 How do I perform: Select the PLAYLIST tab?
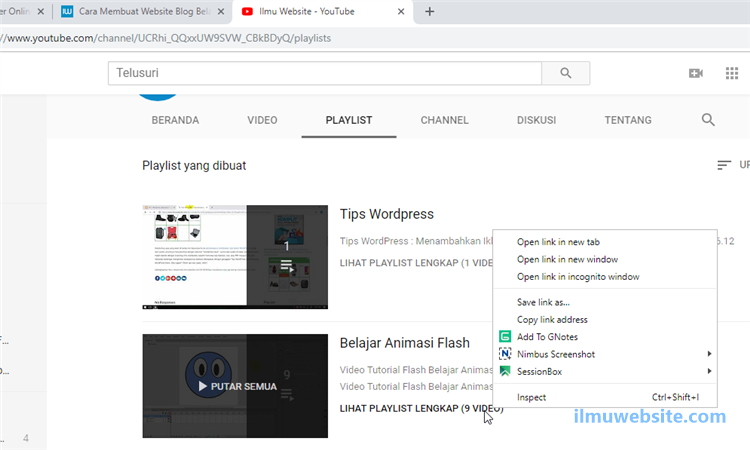point(349,120)
